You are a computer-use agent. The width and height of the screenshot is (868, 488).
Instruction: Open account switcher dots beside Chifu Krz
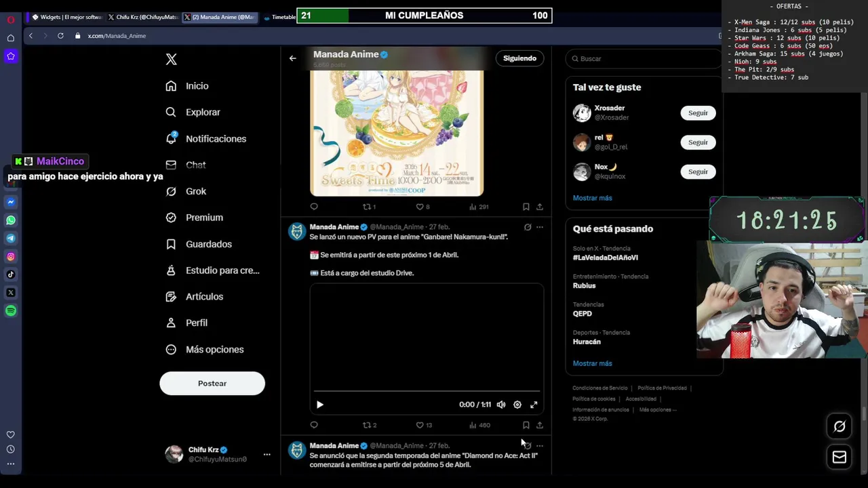pyautogui.click(x=267, y=454)
